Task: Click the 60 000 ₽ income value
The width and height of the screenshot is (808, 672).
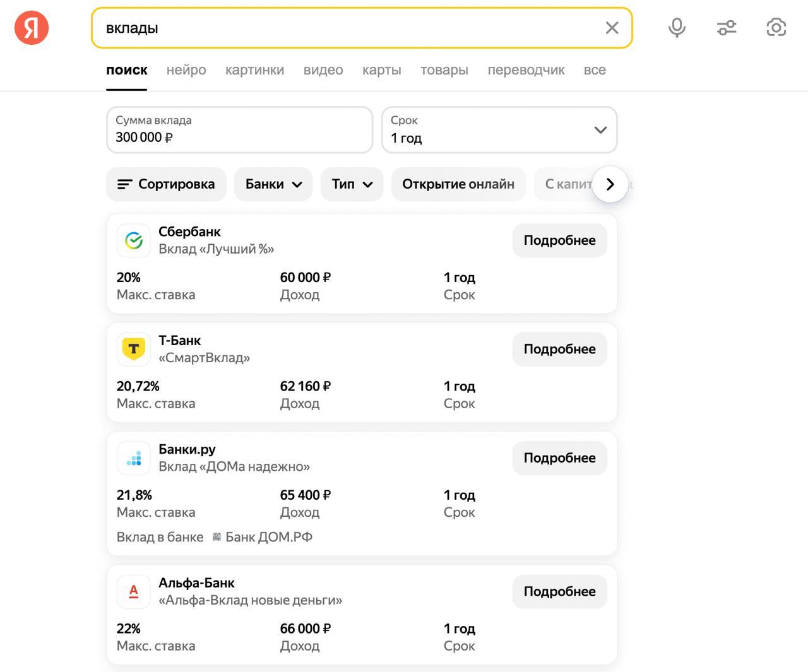Action: pos(306,278)
